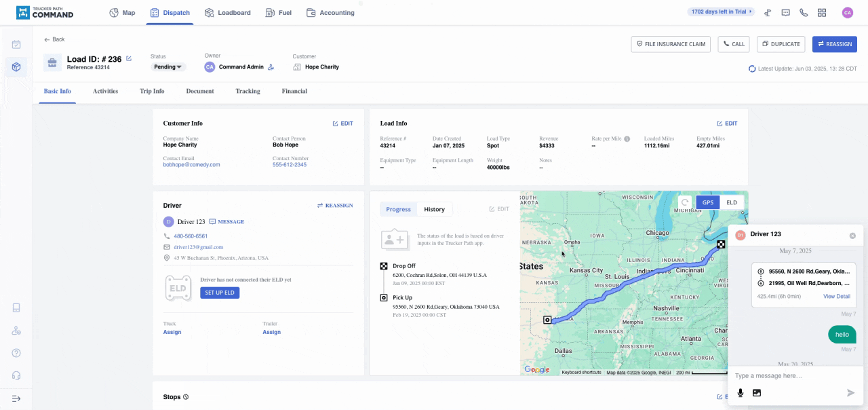Open the apps grid icon in header
Viewport: 868px width, 410px height.
click(x=822, y=13)
